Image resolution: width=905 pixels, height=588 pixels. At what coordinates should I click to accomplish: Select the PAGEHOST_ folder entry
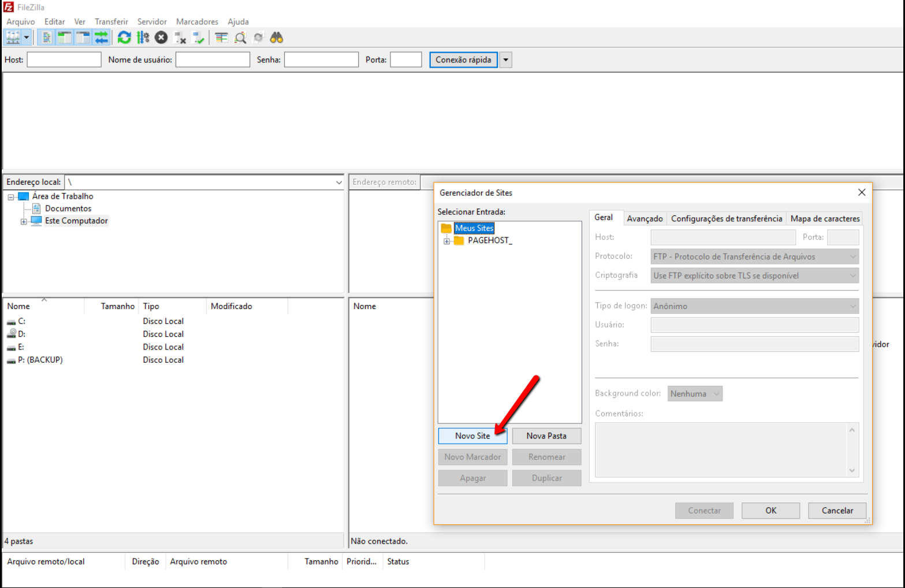[x=490, y=240]
